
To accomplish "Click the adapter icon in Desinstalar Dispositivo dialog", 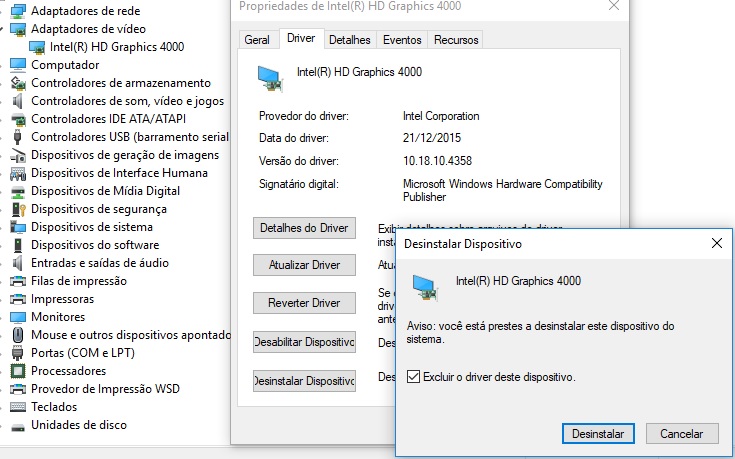I will point(425,286).
